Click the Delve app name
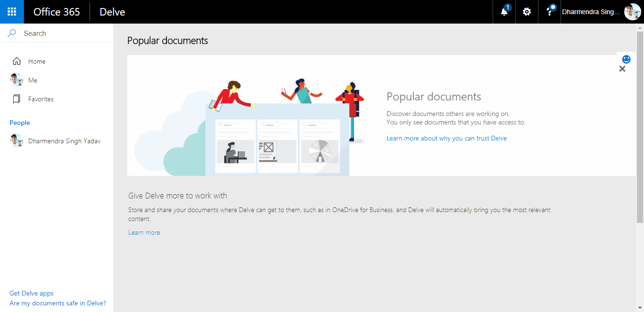The height and width of the screenshot is (312, 644). pyautogui.click(x=112, y=12)
